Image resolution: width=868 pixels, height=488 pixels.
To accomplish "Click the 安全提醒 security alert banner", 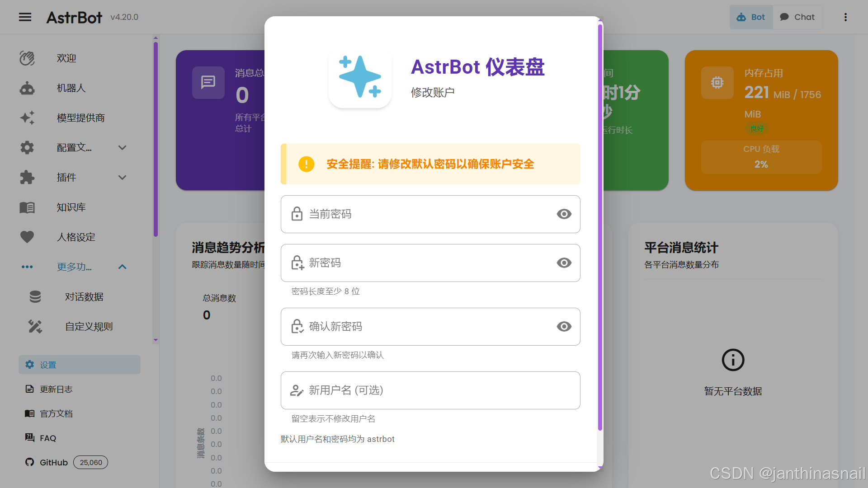I will (430, 164).
